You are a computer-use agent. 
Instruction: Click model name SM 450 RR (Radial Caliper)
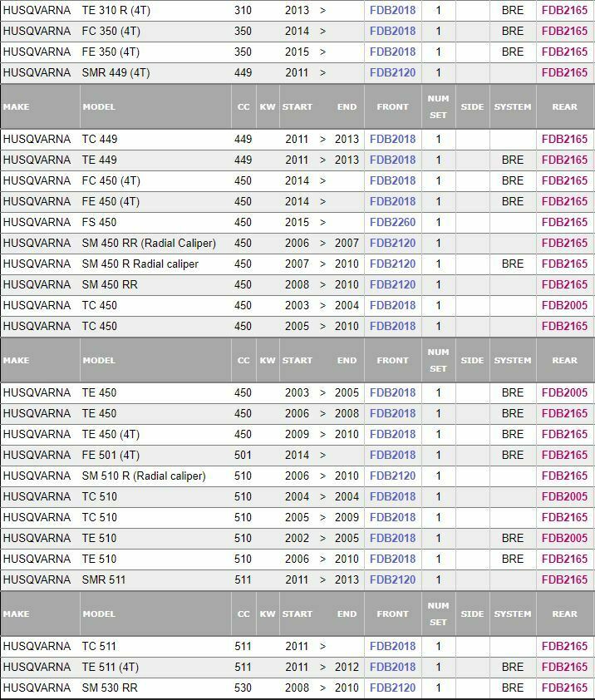149,244
